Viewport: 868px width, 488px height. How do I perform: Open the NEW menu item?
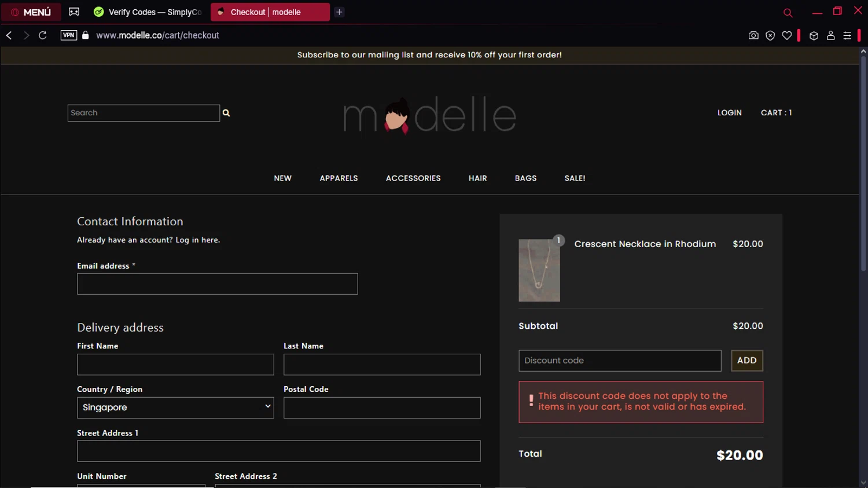point(282,178)
